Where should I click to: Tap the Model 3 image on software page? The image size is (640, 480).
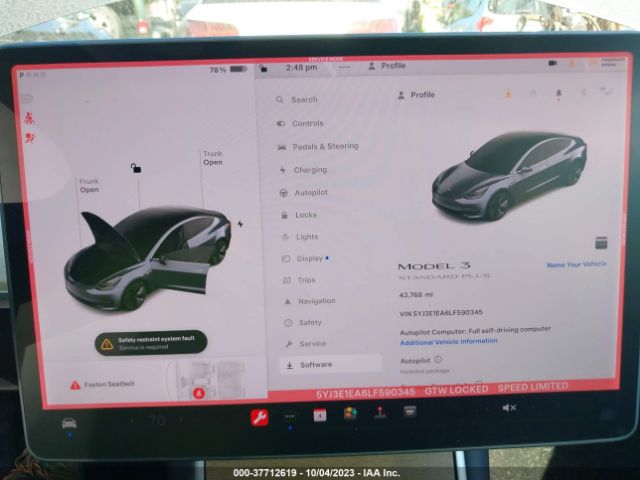click(x=509, y=176)
